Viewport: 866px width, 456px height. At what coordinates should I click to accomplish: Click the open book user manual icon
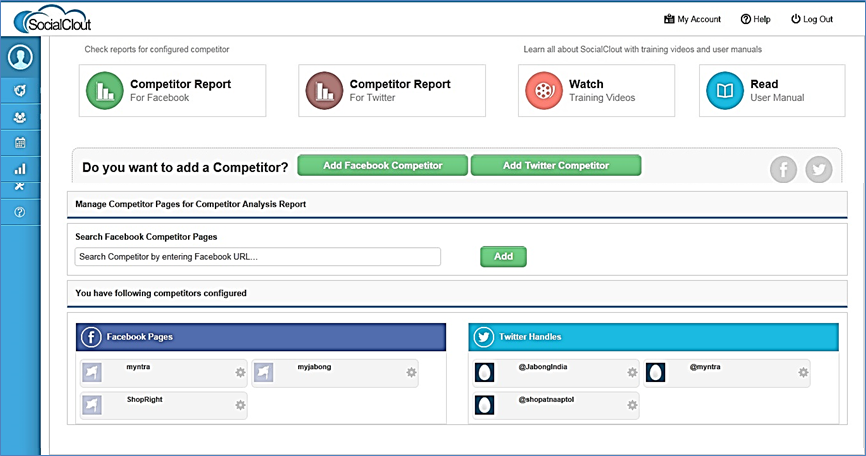pos(725,91)
